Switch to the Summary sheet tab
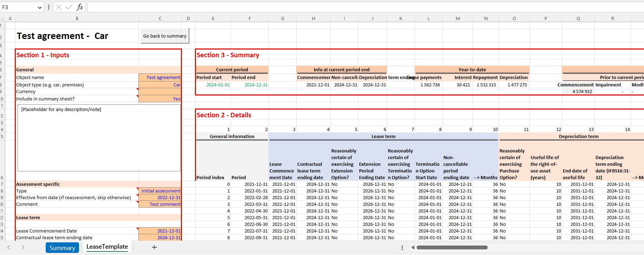Viewport: 644px width, 255px height. click(x=62, y=248)
